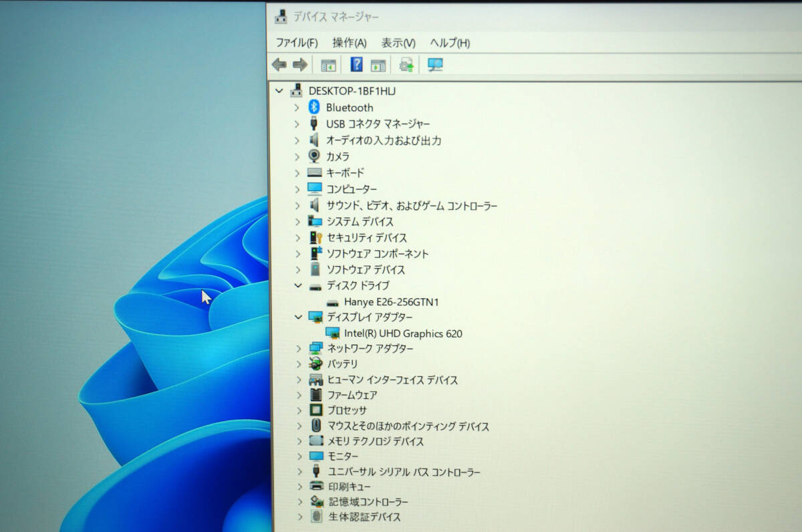Viewport: 802px width, 532px height.
Task: Select the プロセッサ CPU icon
Action: (316, 410)
